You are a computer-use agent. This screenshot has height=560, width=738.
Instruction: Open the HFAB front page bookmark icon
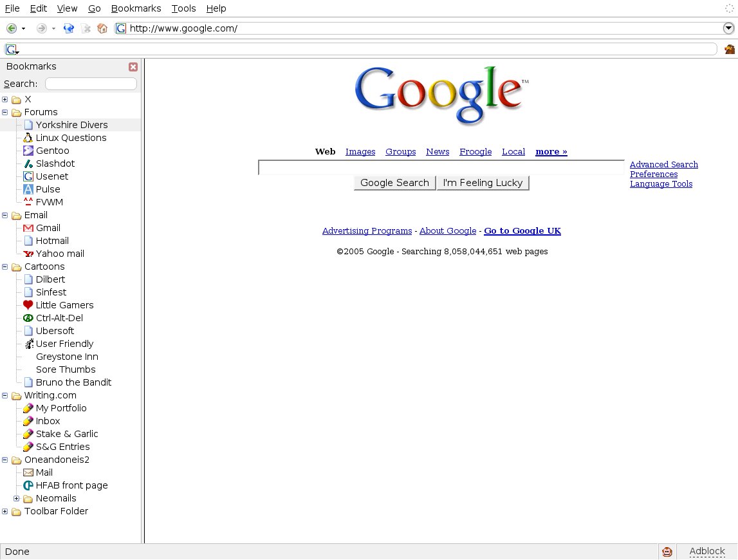coord(28,485)
